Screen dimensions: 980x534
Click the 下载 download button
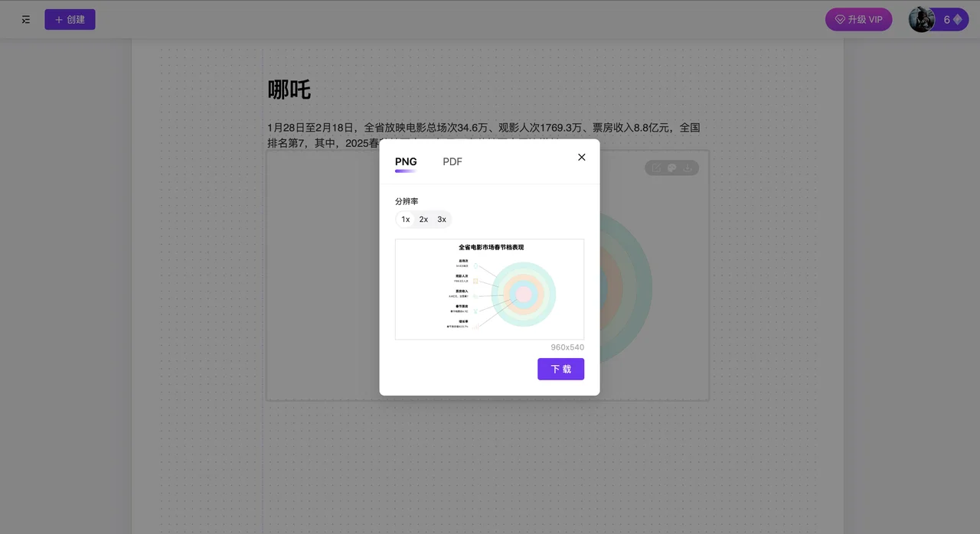coord(560,369)
